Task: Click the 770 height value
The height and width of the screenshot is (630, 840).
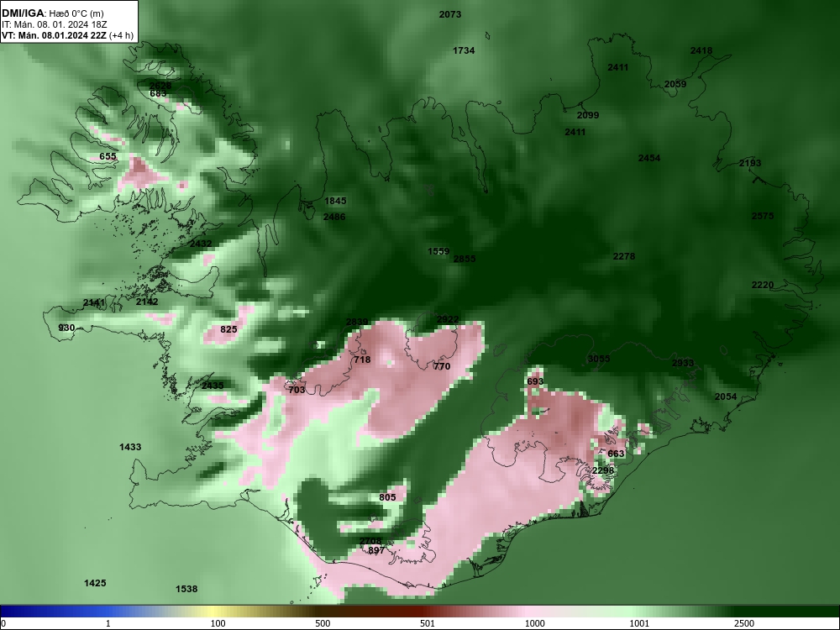Action: click(x=442, y=367)
